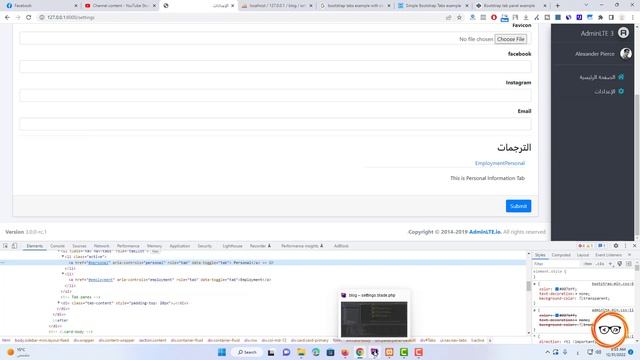Reload the settings page
Viewport: 640px width, 360px height.
[29, 18]
